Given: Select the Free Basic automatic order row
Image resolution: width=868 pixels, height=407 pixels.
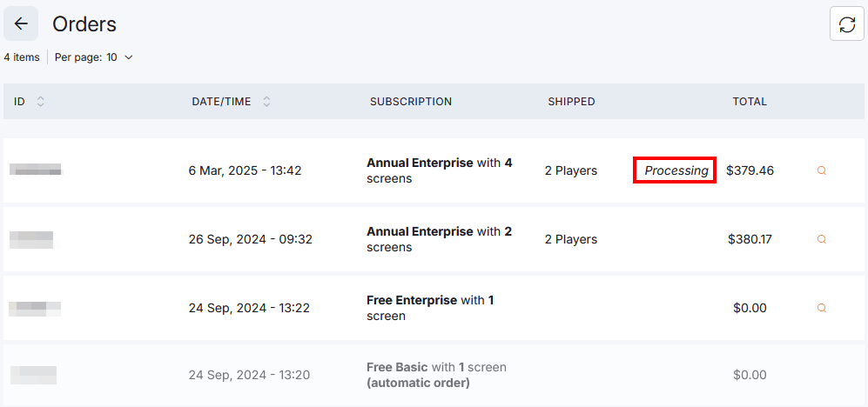Looking at the screenshot, I should 435,375.
